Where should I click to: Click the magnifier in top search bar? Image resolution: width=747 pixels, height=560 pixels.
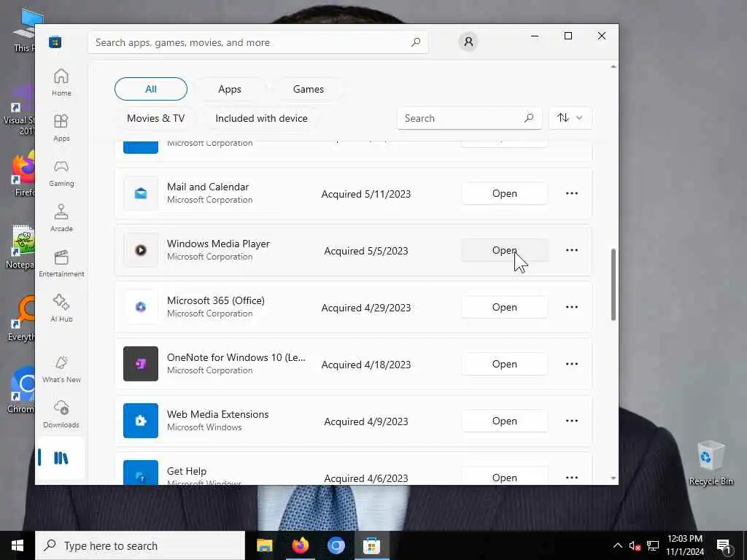(x=415, y=42)
